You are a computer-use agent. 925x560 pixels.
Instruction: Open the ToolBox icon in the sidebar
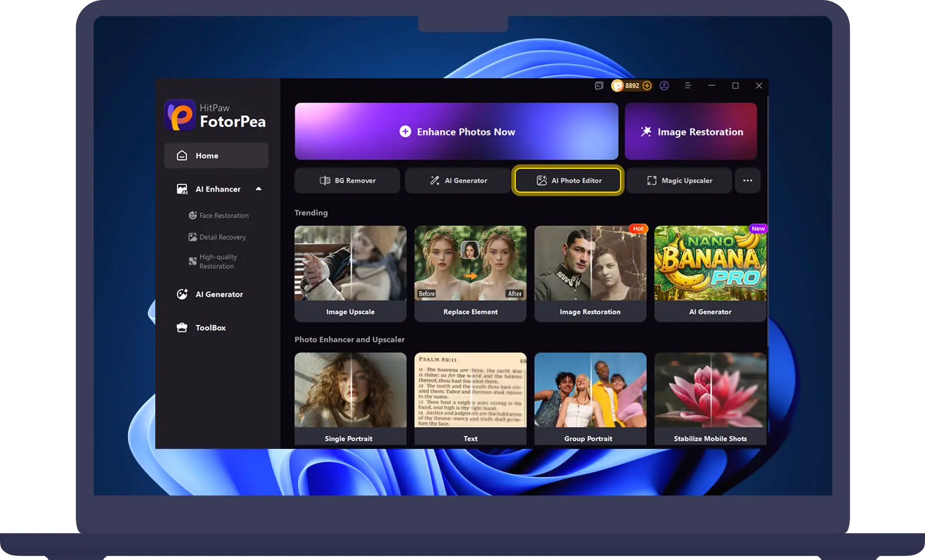click(182, 328)
